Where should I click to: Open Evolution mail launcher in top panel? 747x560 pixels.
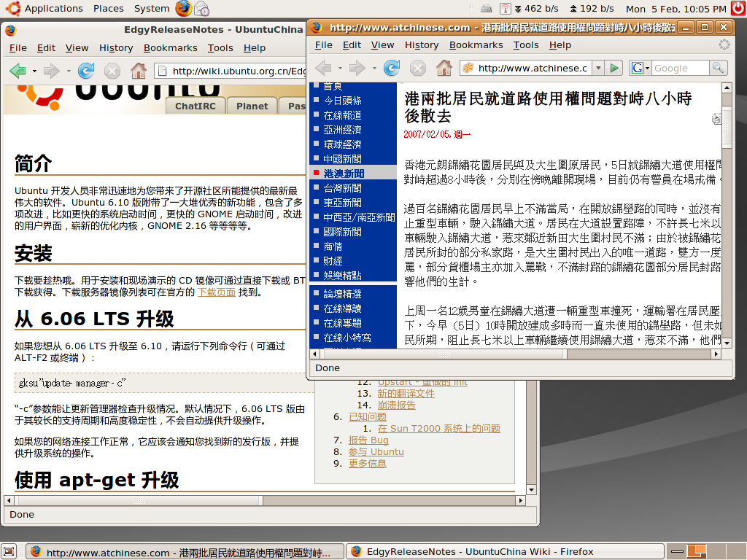(x=202, y=9)
